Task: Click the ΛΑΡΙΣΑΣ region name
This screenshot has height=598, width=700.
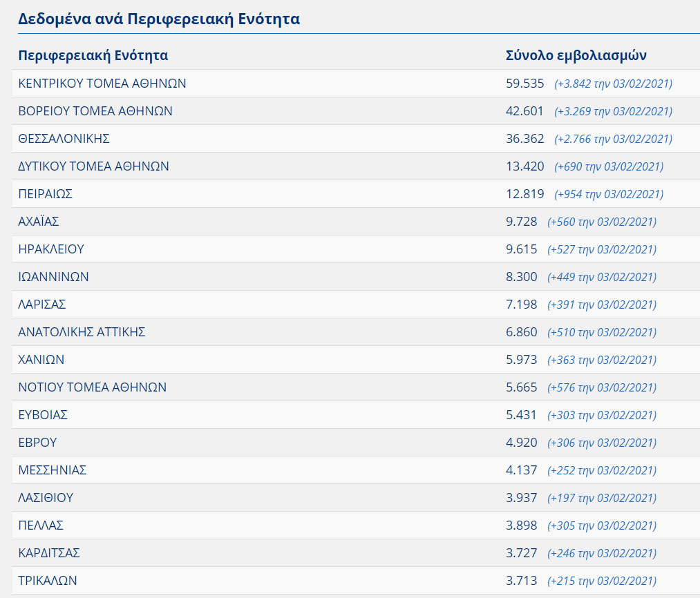Action: (42, 305)
